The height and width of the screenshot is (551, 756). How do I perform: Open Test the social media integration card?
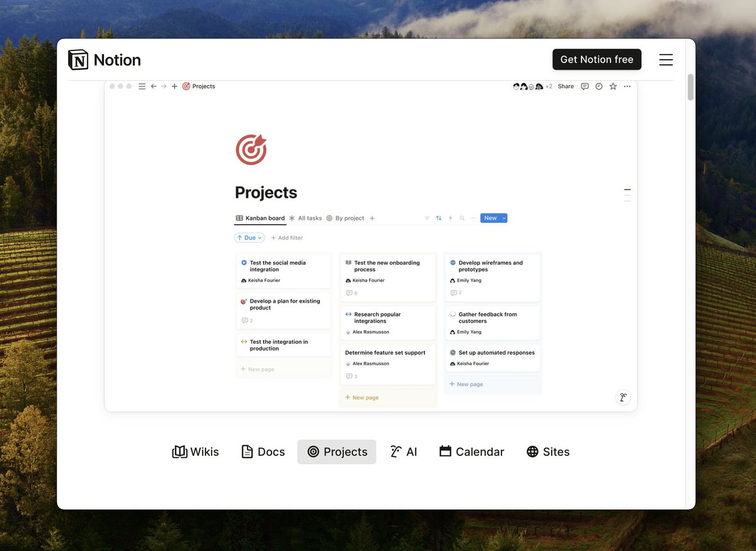click(x=283, y=271)
